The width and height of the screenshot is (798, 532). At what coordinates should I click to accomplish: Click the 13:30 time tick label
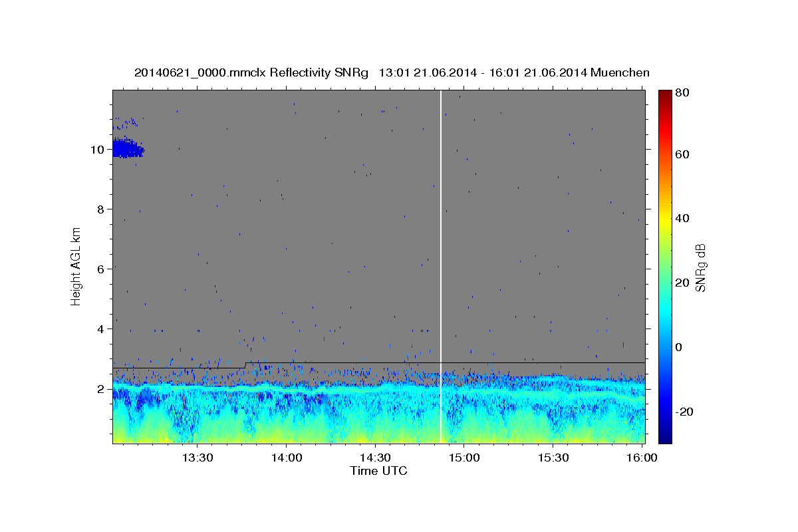click(x=198, y=458)
